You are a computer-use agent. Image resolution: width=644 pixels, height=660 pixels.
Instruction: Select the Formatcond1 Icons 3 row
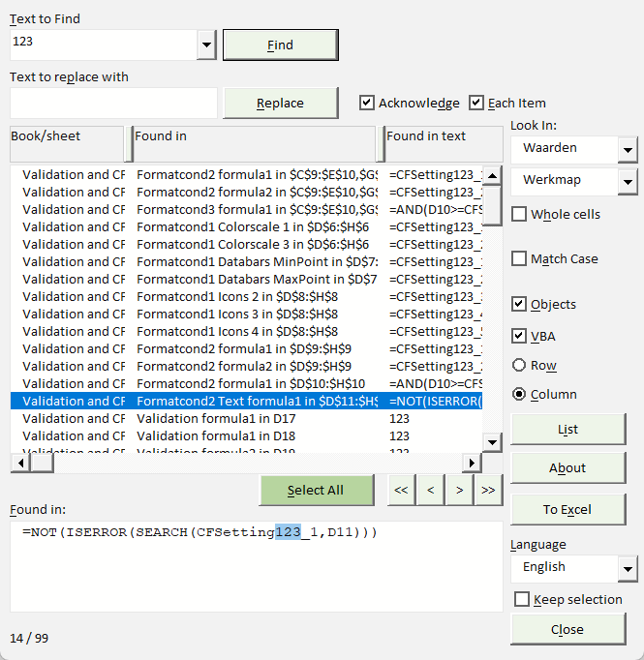point(246,314)
